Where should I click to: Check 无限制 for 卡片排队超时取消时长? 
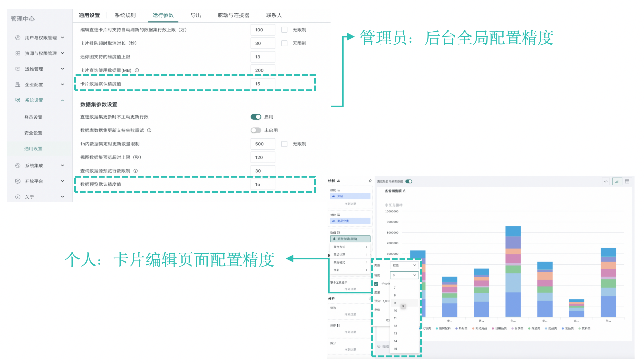click(284, 43)
